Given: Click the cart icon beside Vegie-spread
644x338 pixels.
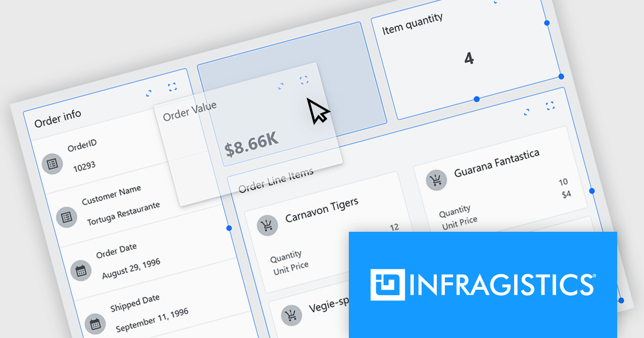Looking at the screenshot, I should click(x=291, y=315).
